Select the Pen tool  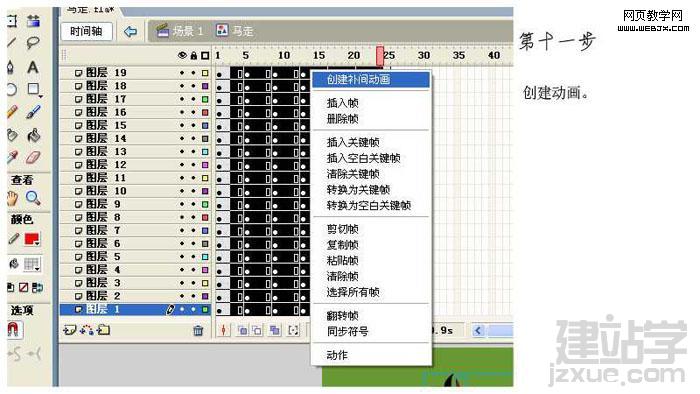pyautogui.click(x=11, y=67)
